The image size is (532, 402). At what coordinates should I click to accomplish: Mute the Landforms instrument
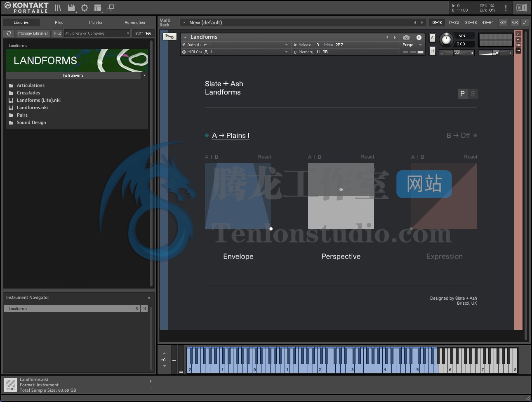(432, 51)
